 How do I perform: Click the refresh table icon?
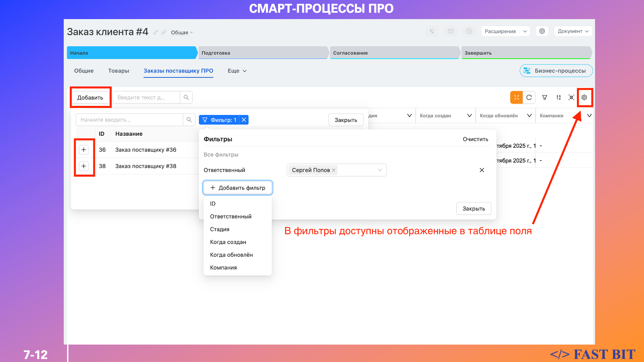[x=529, y=98]
